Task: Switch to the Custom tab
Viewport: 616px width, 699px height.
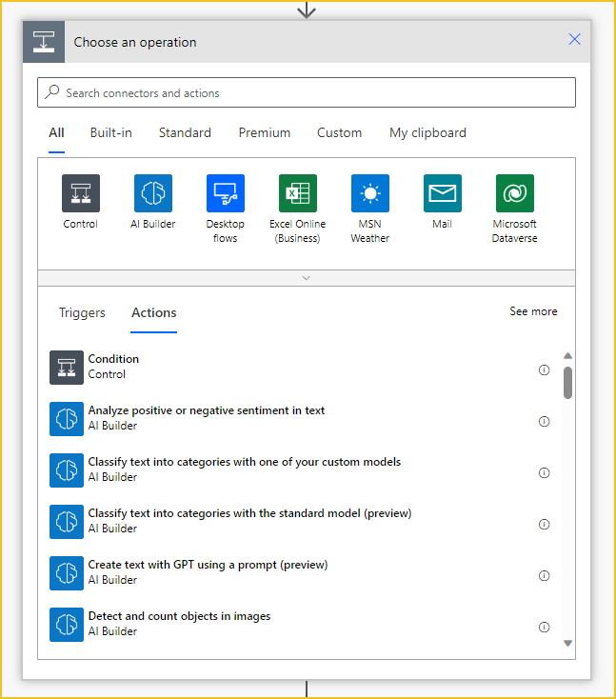Action: tap(339, 132)
